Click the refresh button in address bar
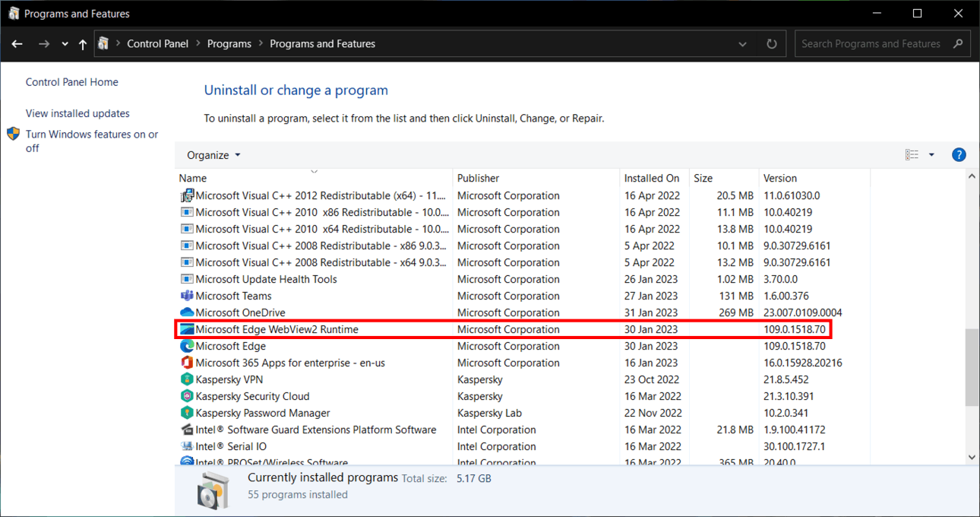This screenshot has height=517, width=980. coord(772,44)
